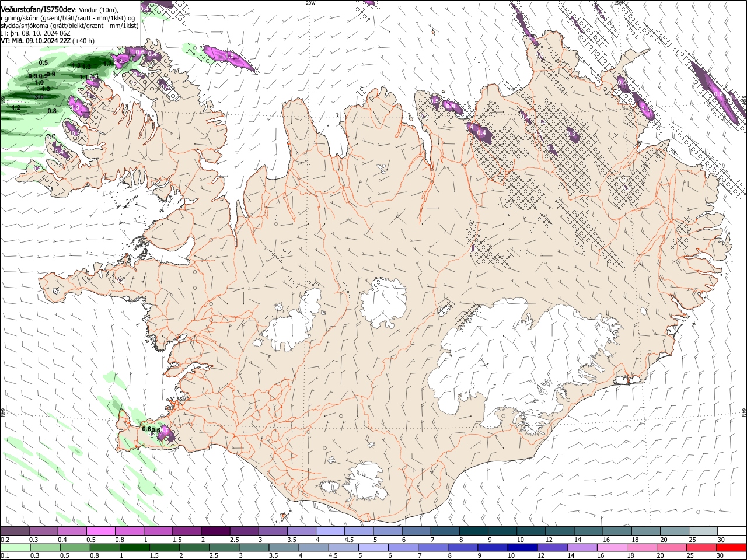Click the 1.7 rainfall value in dark green
Viewport: 747px width, 560px height.
(x=107, y=63)
